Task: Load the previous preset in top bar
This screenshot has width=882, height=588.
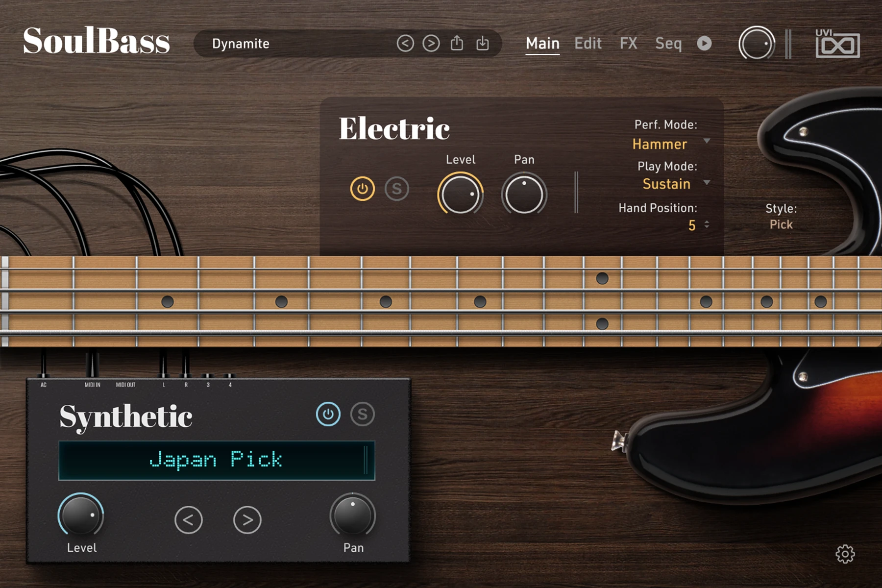Action: pos(405,44)
